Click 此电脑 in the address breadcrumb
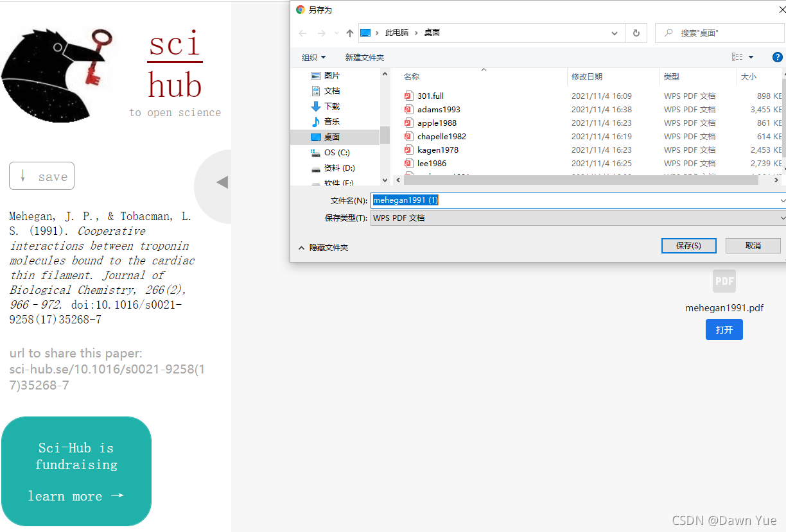 [x=396, y=33]
